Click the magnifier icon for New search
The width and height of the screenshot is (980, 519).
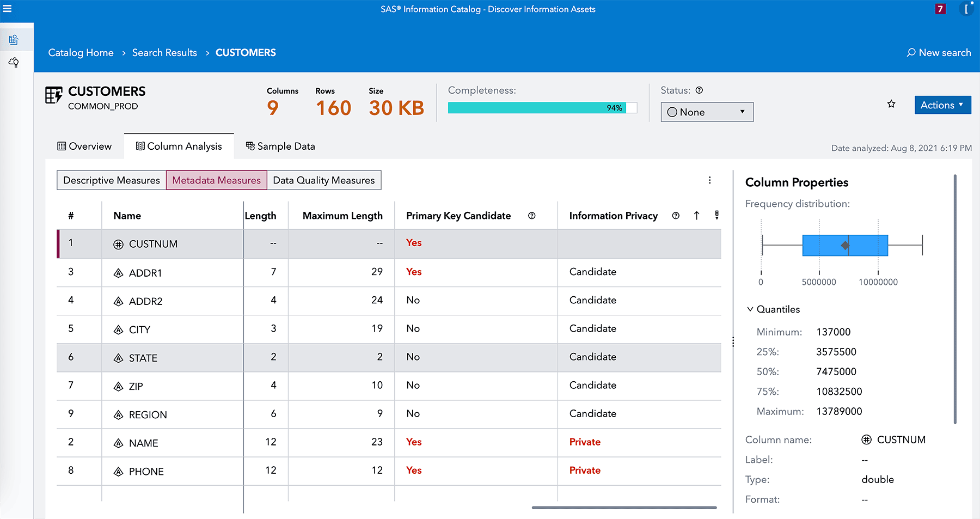[x=911, y=52]
